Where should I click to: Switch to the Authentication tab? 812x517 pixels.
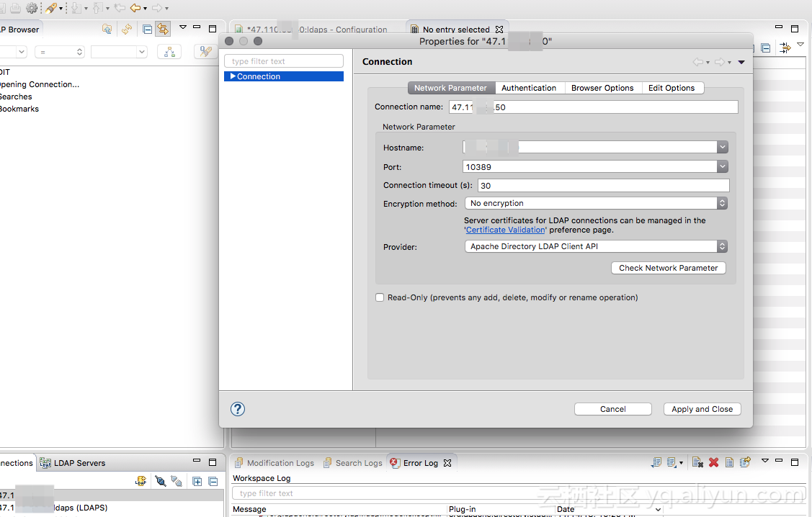coord(529,88)
